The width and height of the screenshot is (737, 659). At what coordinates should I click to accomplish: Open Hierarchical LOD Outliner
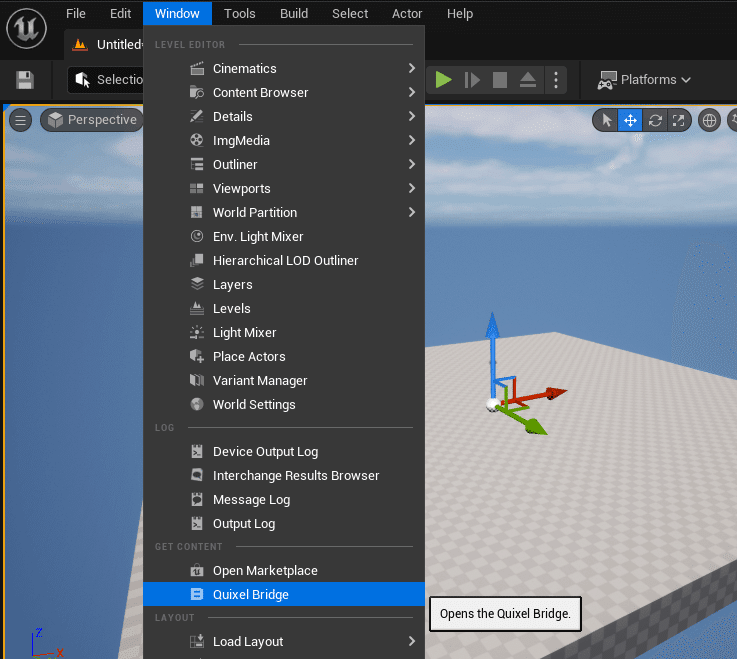coord(284,260)
